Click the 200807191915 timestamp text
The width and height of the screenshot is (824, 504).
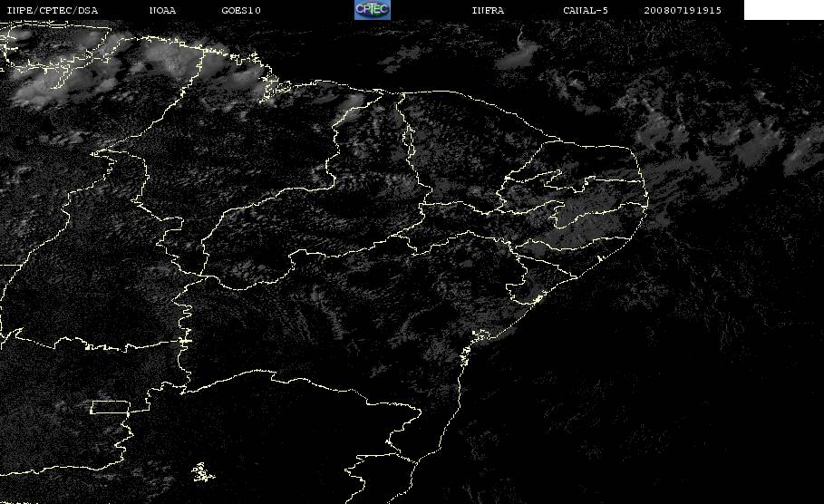(683, 10)
